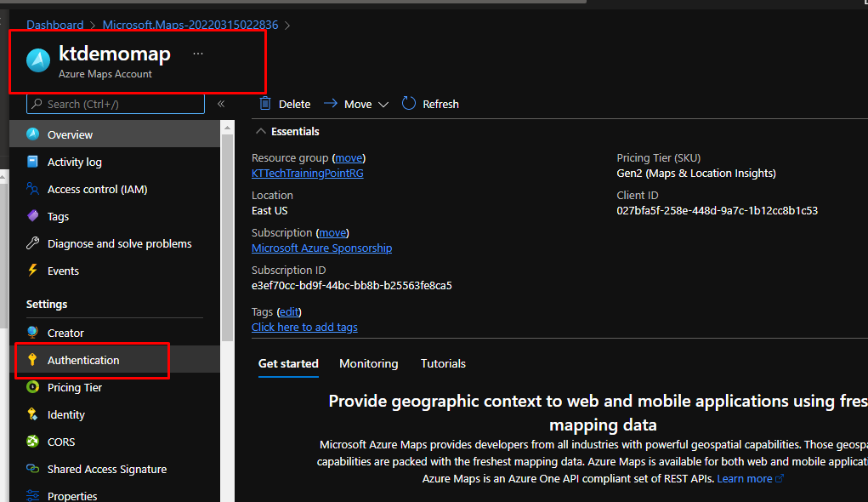Click the circular Refresh icon
Image resolution: width=868 pixels, height=502 pixels.
[x=409, y=103]
